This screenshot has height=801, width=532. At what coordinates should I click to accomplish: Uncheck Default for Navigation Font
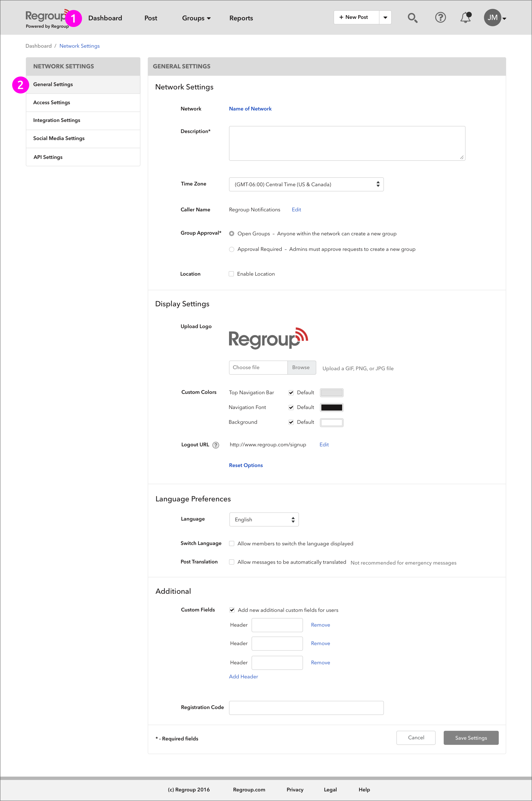[x=291, y=408]
